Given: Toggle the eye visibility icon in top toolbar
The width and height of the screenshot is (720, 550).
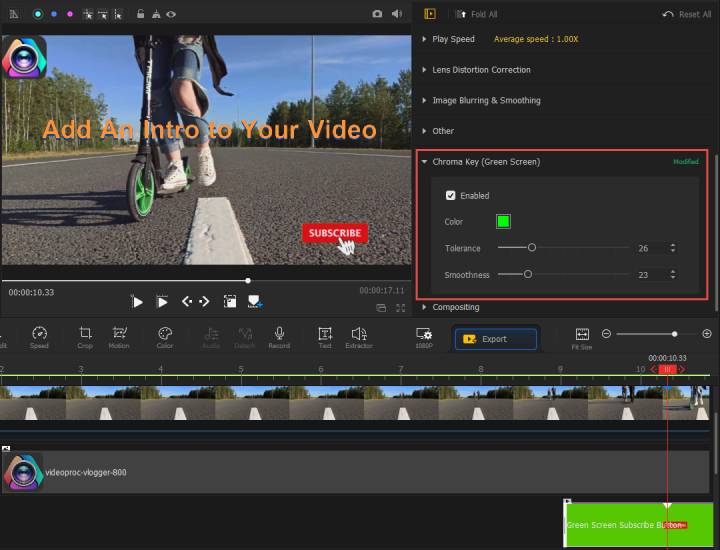Looking at the screenshot, I should [171, 14].
